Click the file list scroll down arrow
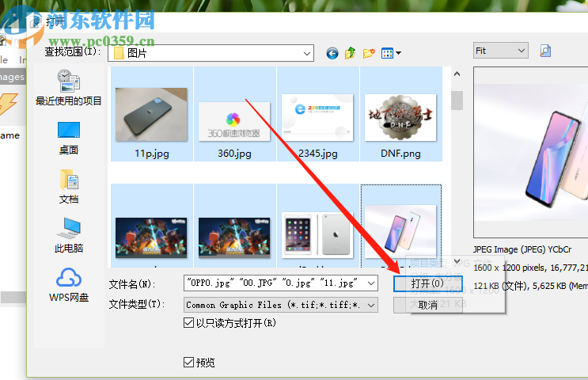This screenshot has width=588, height=380. (457, 261)
